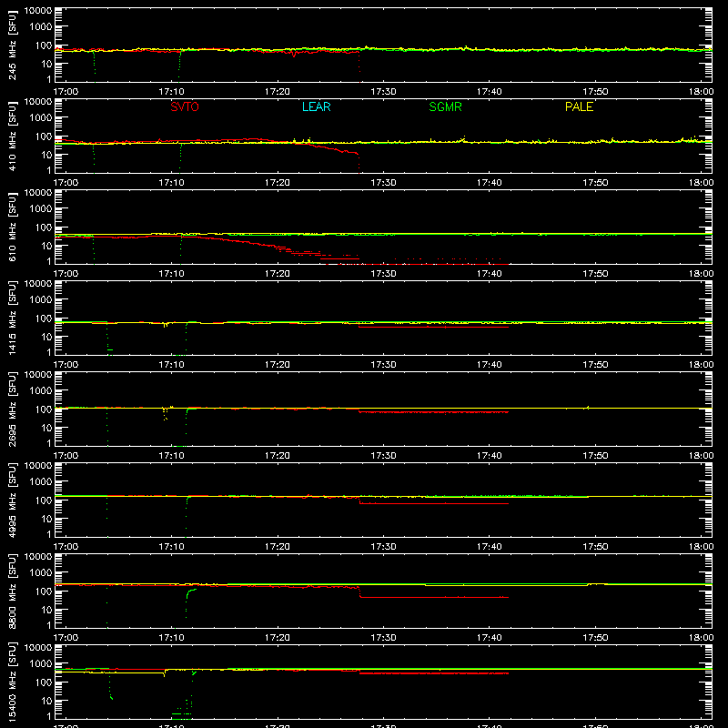728x728 pixels.
Task: Select the 410 MHz [SFU] axis title
Action: [13, 136]
